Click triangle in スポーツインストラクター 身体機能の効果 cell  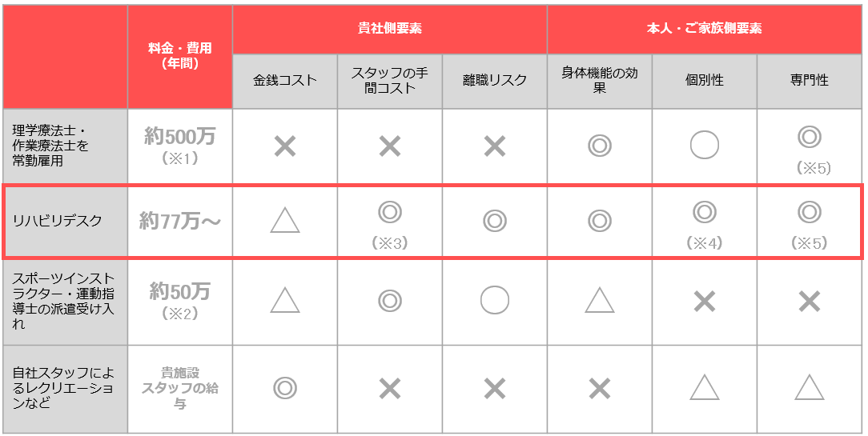(x=600, y=302)
